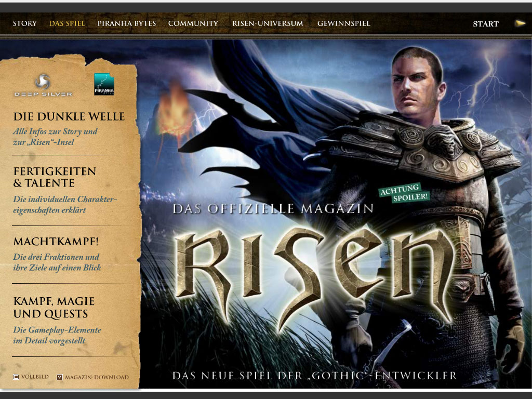
Task: Open the MACHTKAMPF! article
Action: pyautogui.click(x=56, y=242)
